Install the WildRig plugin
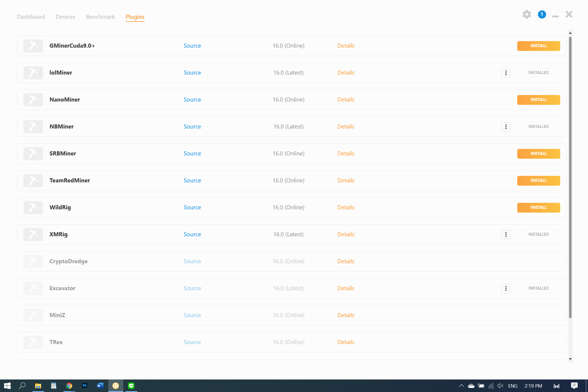Image resolution: width=588 pixels, height=392 pixels. click(538, 207)
